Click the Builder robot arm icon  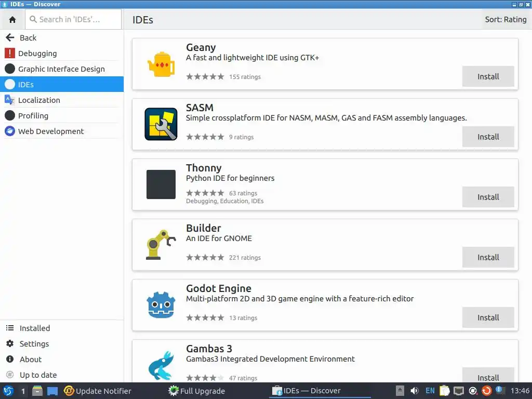tap(161, 245)
